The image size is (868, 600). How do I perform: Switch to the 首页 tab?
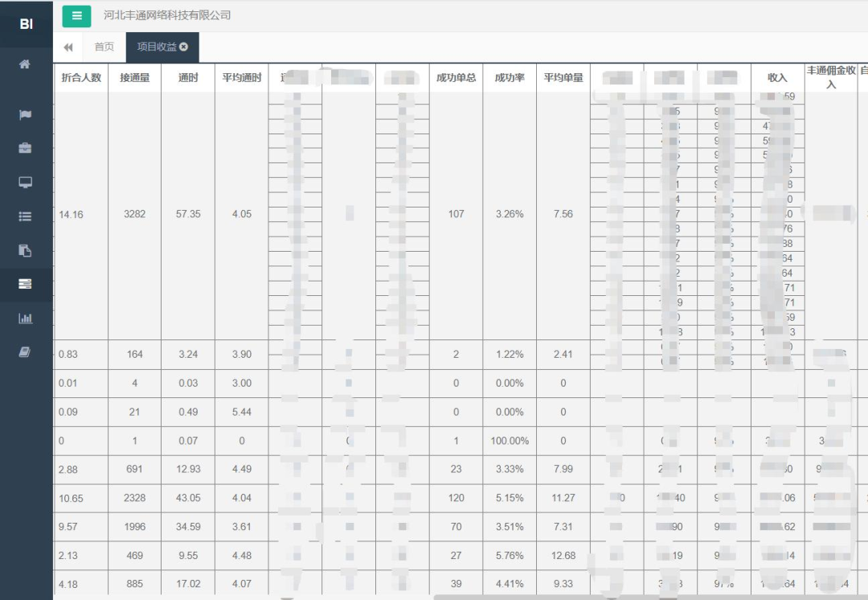pyautogui.click(x=104, y=47)
